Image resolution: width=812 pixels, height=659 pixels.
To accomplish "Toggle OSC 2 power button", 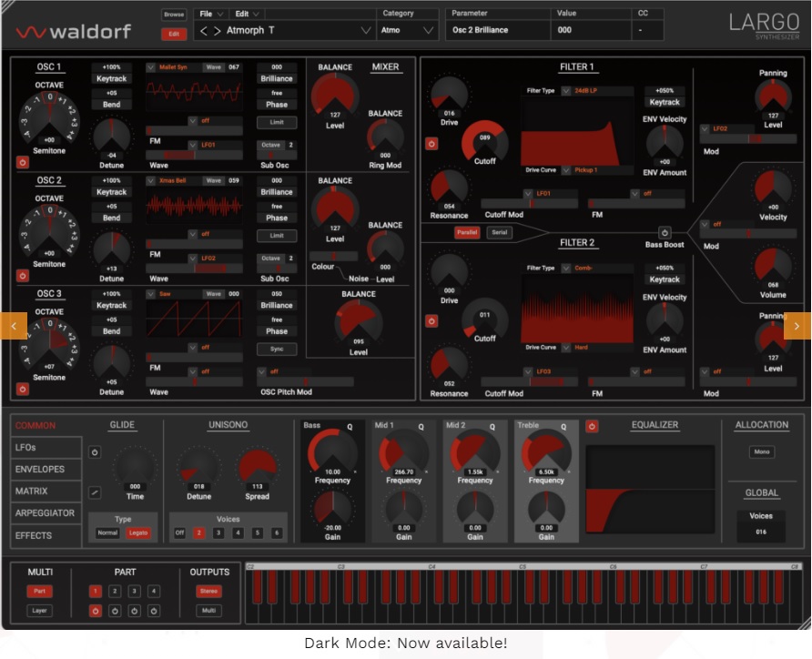I will point(22,276).
